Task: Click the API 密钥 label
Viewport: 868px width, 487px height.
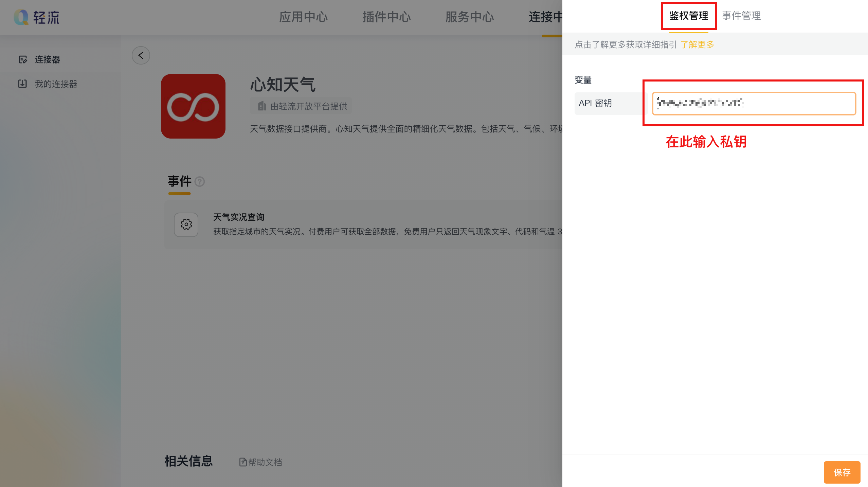Action: (x=595, y=103)
